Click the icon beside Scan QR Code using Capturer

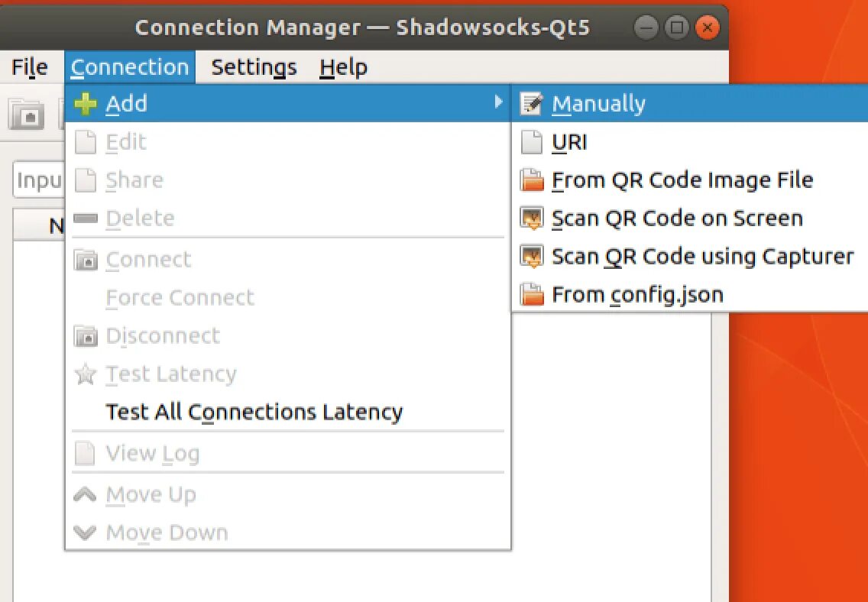(x=532, y=257)
